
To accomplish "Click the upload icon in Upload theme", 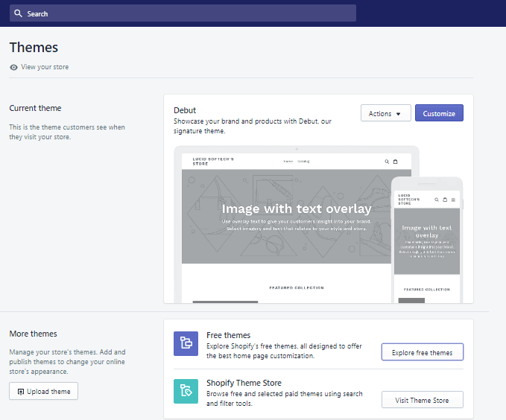I will (21, 392).
